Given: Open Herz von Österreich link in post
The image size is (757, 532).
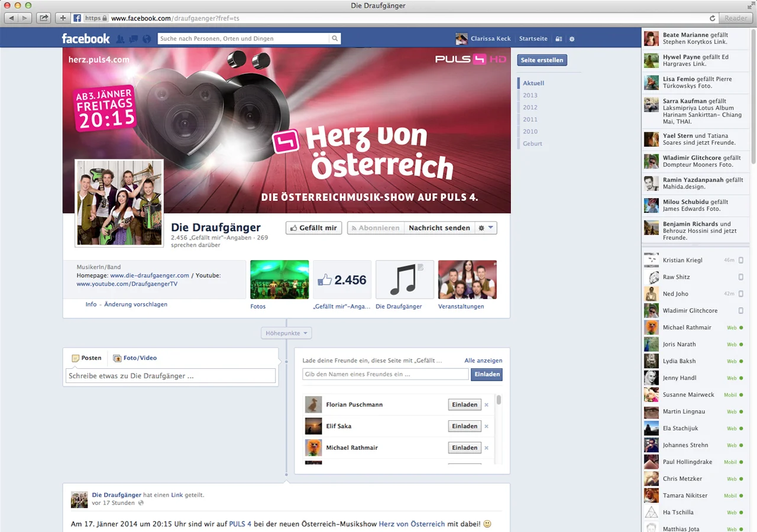Looking at the screenshot, I should [412, 524].
